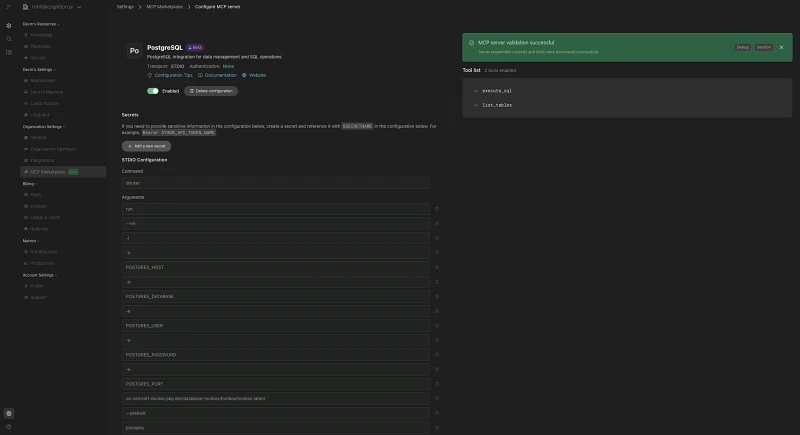The image size is (800, 435).
Task: Open the PostgreSQL Website link
Action: point(254,75)
